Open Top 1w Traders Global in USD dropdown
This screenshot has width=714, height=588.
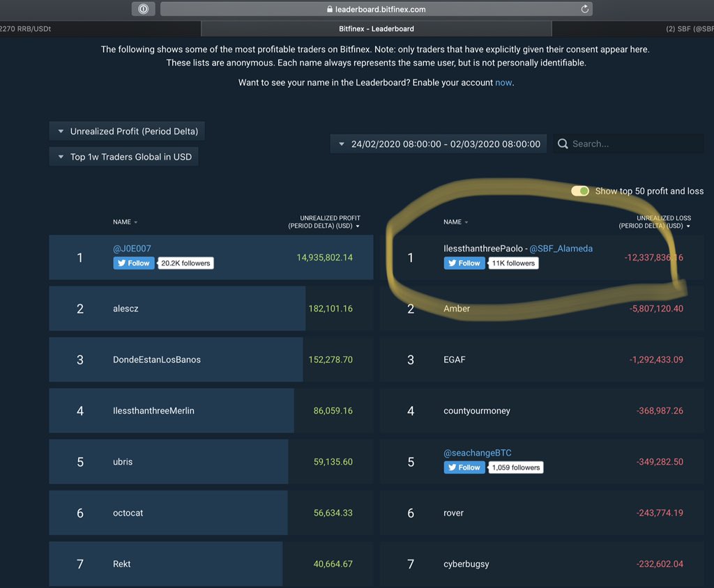pyautogui.click(x=124, y=157)
